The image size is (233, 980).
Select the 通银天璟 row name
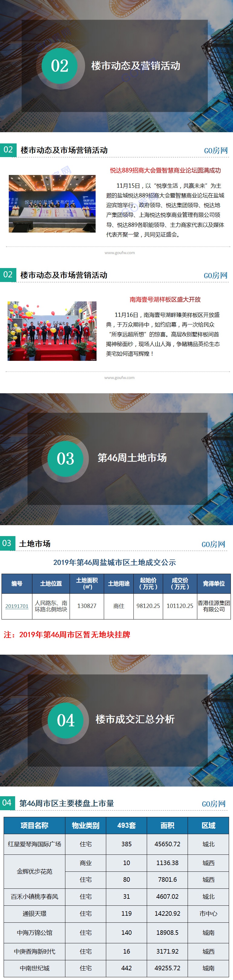pos(34,913)
